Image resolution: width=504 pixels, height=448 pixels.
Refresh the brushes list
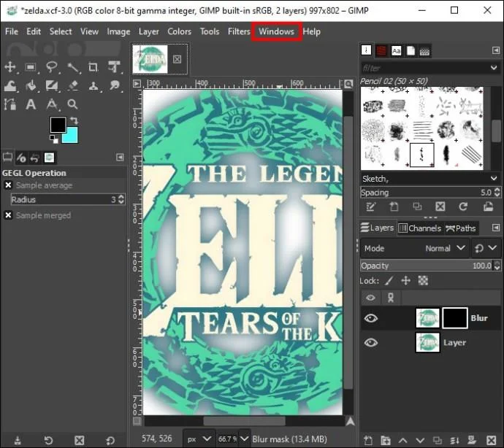point(463,206)
